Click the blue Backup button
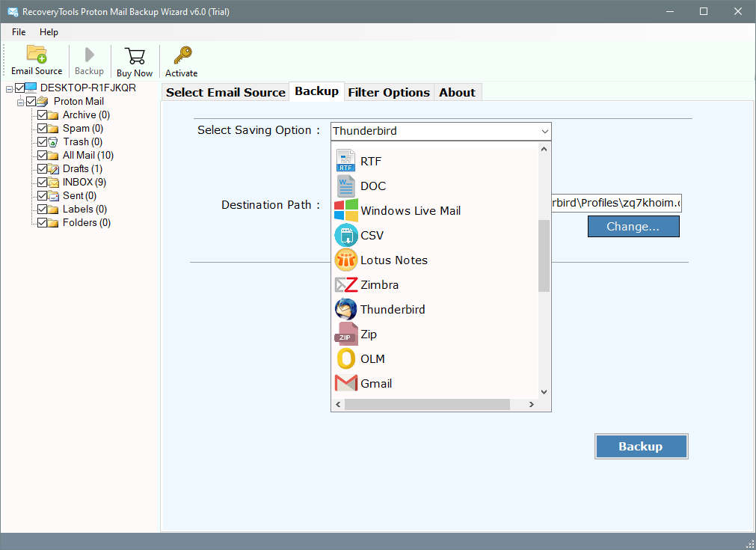The image size is (756, 550). (641, 446)
